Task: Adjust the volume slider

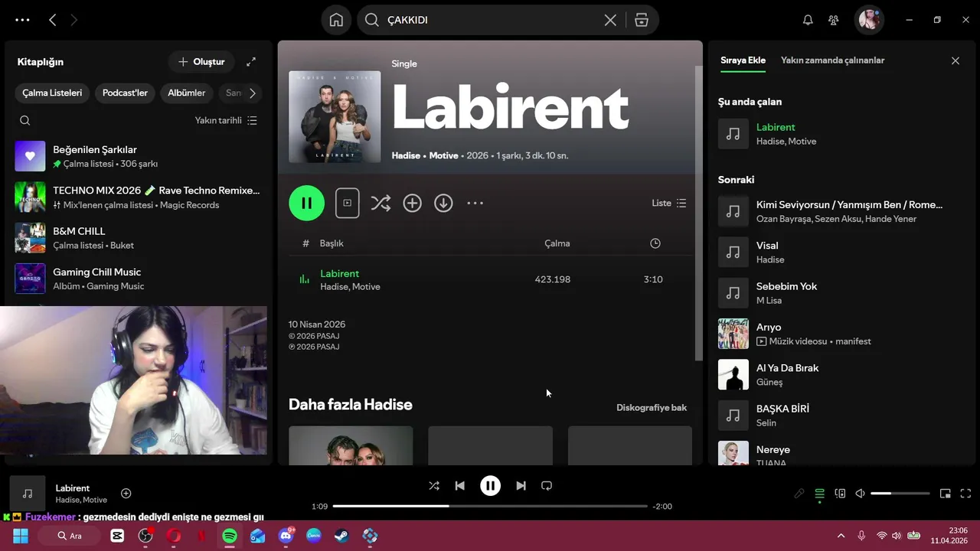Action: [x=900, y=494]
